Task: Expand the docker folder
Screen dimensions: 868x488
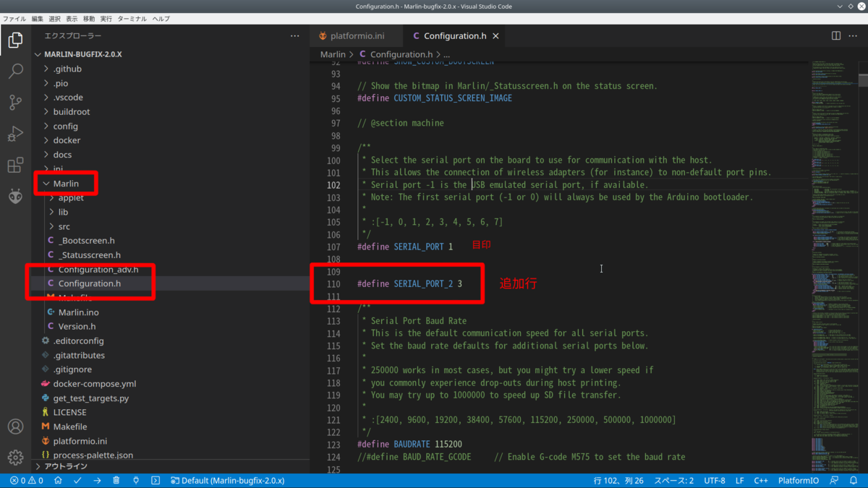Action: pos(67,140)
